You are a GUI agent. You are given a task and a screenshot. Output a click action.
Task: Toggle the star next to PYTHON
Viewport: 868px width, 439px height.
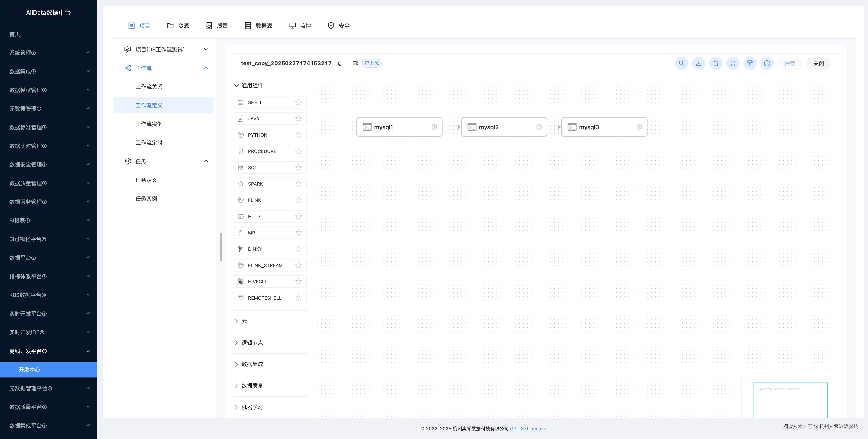pyautogui.click(x=298, y=135)
